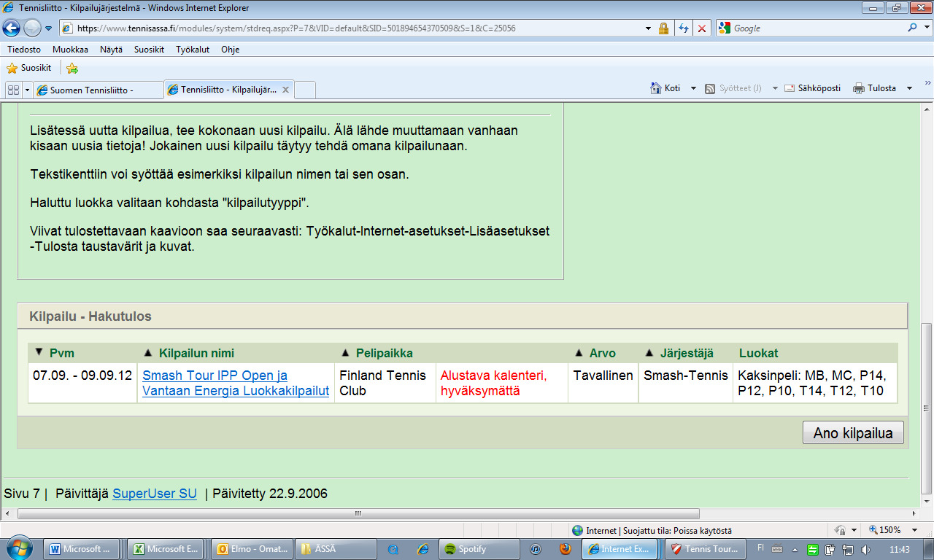Viewport: 934px width, 560px height.
Task: Click the add to favorites bar icon
Action: 72,68
